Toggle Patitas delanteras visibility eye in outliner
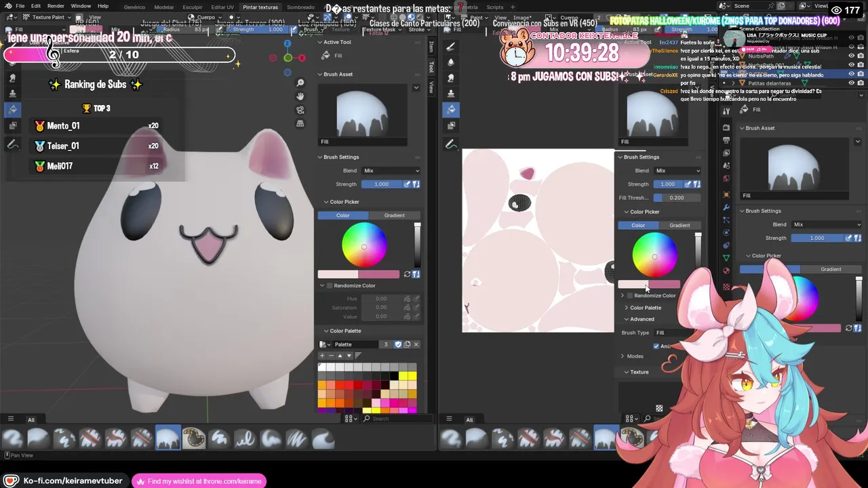The image size is (868, 488). tap(852, 83)
